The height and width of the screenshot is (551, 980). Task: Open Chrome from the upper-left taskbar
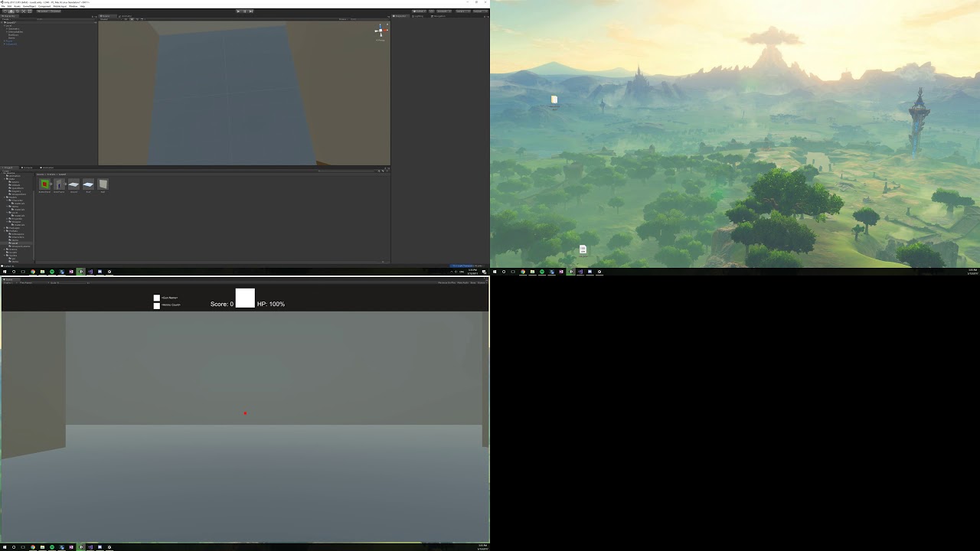pos(33,272)
